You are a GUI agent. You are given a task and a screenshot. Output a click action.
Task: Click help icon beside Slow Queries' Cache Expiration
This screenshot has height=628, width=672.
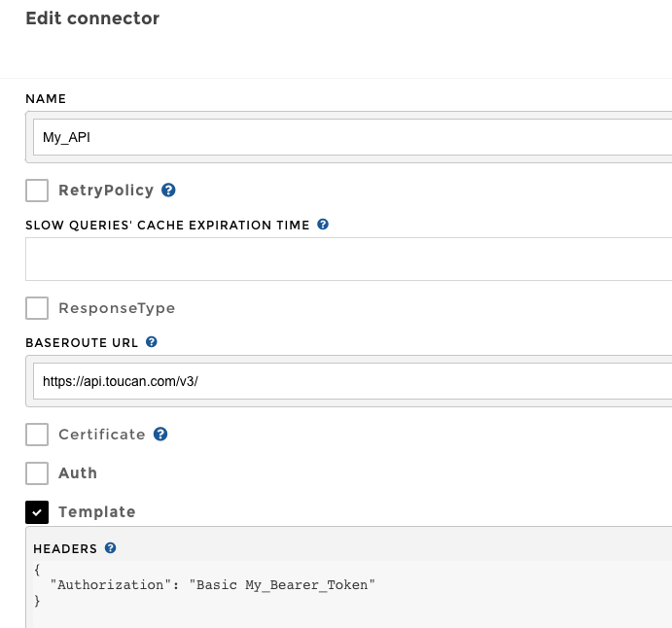[323, 225]
